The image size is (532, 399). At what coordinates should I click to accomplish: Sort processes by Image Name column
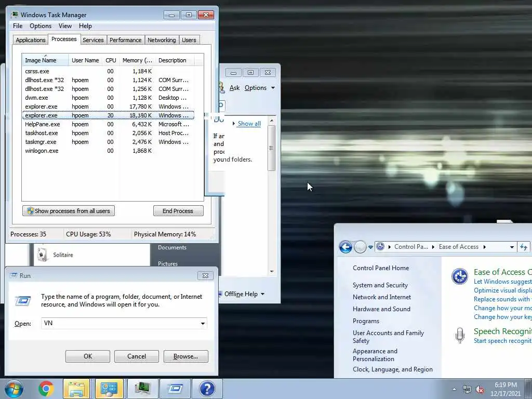tap(46, 60)
